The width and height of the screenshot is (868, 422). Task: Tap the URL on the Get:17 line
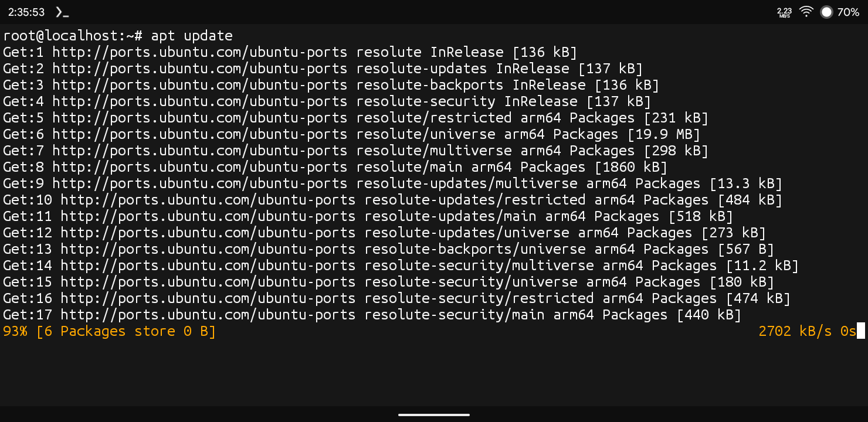[208, 315]
